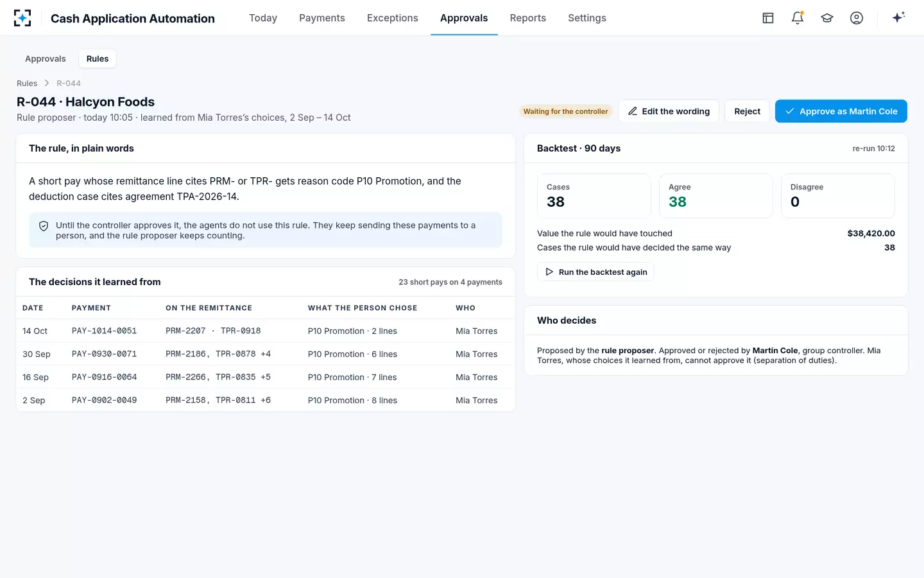Approve as Martin Cole

841,111
